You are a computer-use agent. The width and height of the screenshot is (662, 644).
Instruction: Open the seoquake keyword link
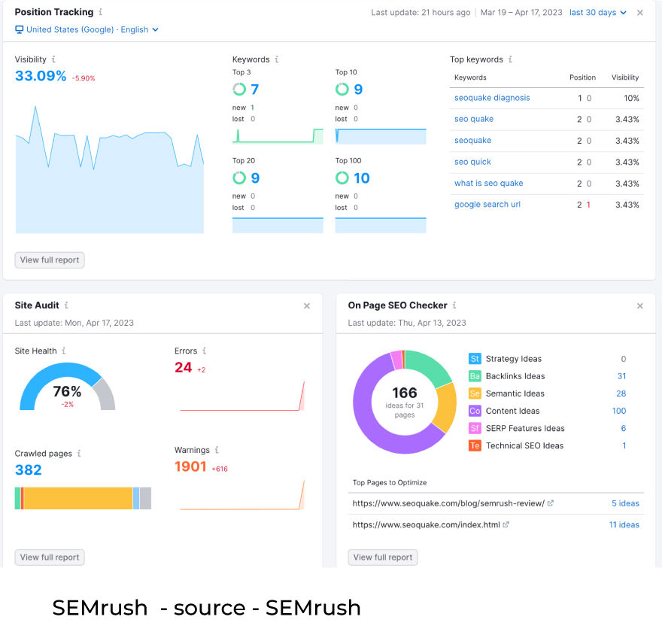473,140
